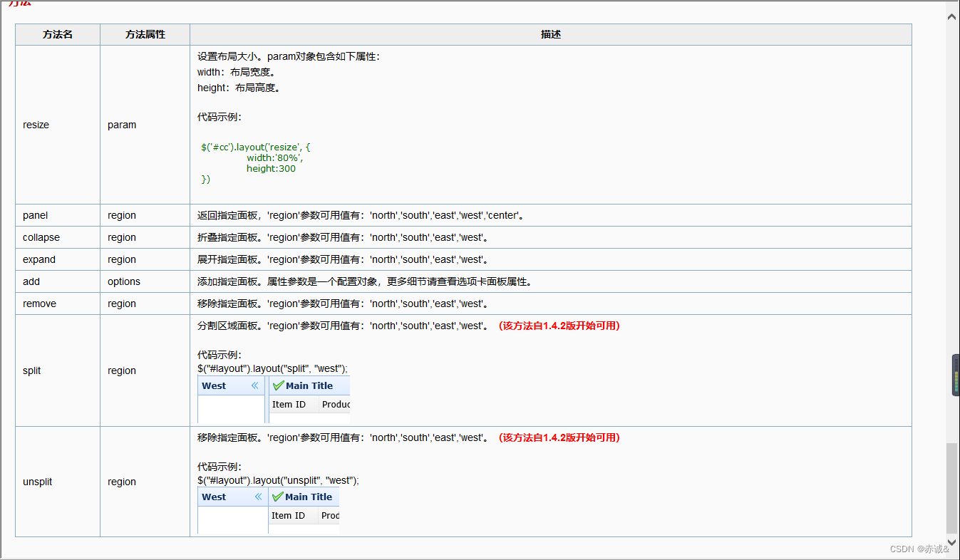960x560 pixels.
Task: Click the green checkmark icon in unsplit example
Action: coord(277,497)
